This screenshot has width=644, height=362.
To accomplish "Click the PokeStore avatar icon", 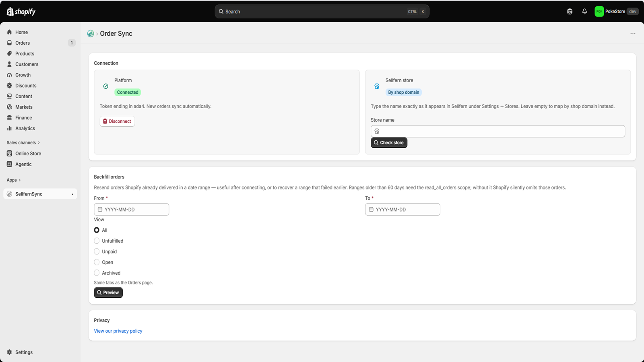I will pyautogui.click(x=599, y=12).
